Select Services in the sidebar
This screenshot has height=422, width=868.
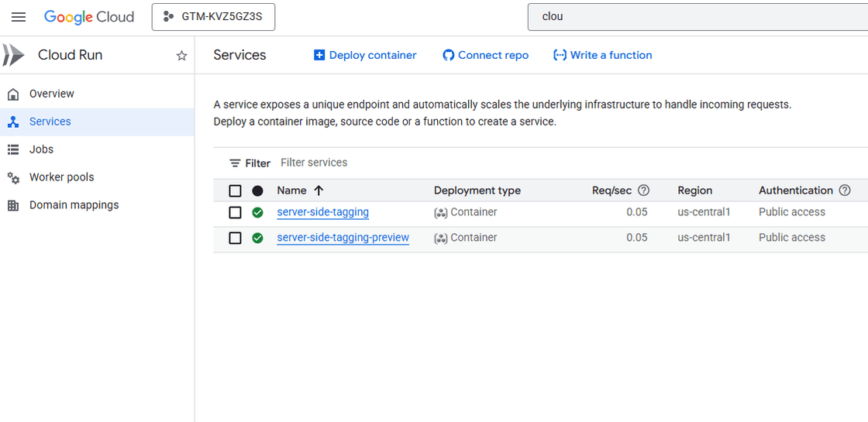[x=97, y=122]
